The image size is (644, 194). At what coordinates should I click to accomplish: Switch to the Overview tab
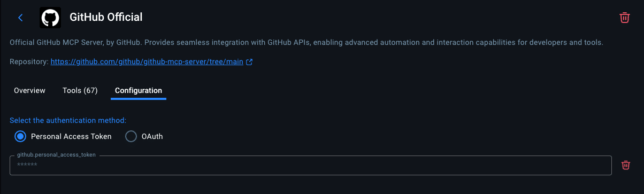[x=29, y=90]
